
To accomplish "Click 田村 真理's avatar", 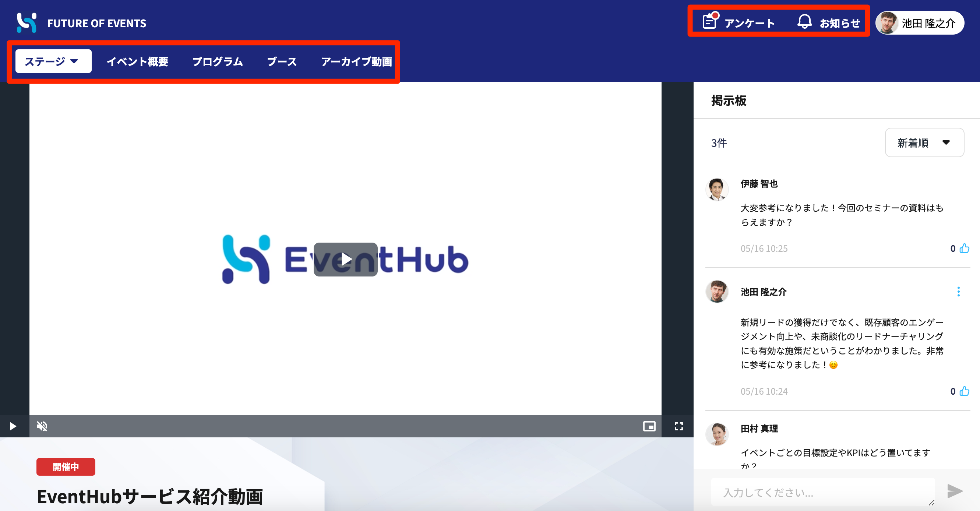I will click(x=717, y=434).
